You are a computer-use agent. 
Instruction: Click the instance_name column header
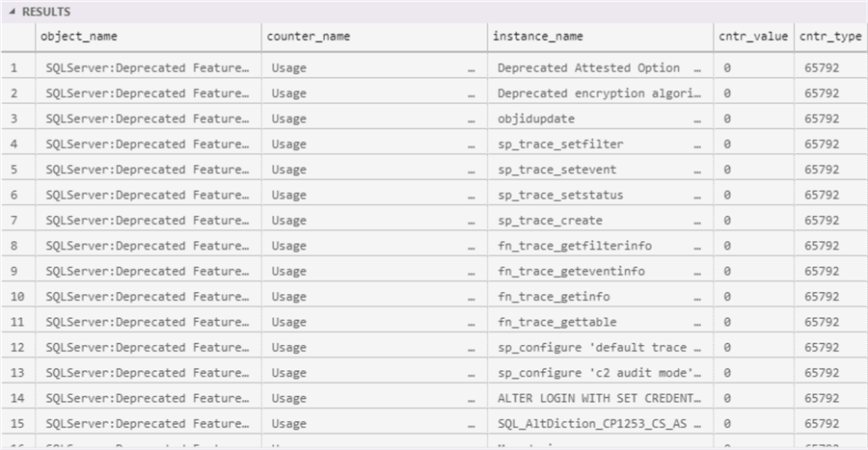click(x=600, y=37)
